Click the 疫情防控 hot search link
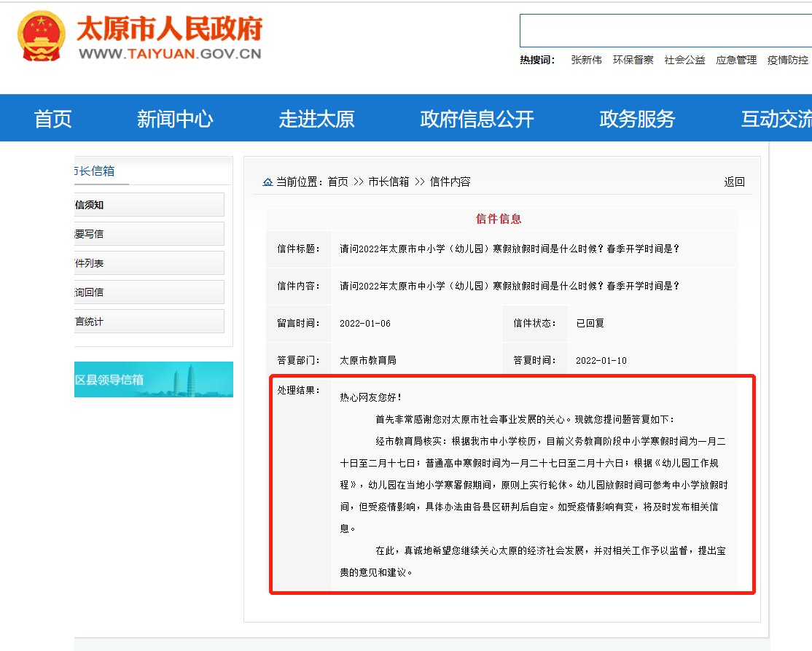812x651 pixels. (787, 61)
